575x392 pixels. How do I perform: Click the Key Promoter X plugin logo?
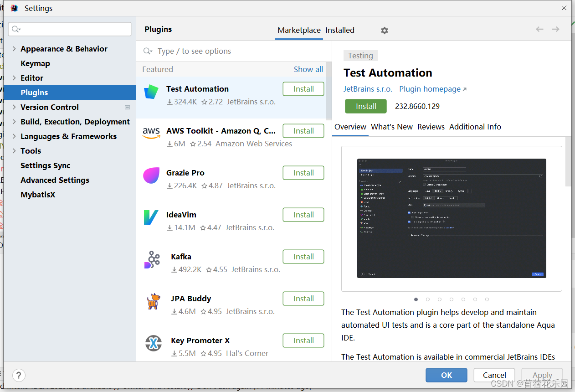(154, 343)
